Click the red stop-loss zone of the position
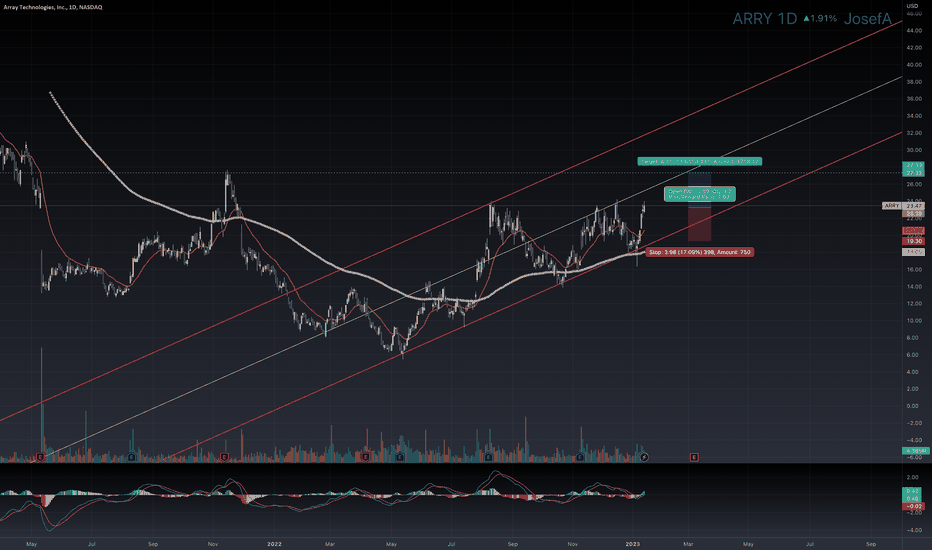The height and width of the screenshot is (550, 932). tap(700, 224)
